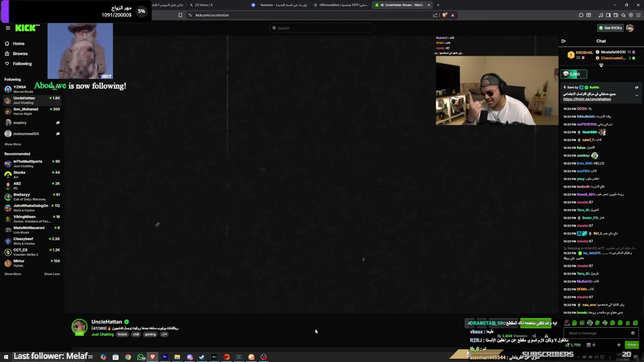
Task: Open the JohnWhatsGoingOn channel
Action: [32, 208]
